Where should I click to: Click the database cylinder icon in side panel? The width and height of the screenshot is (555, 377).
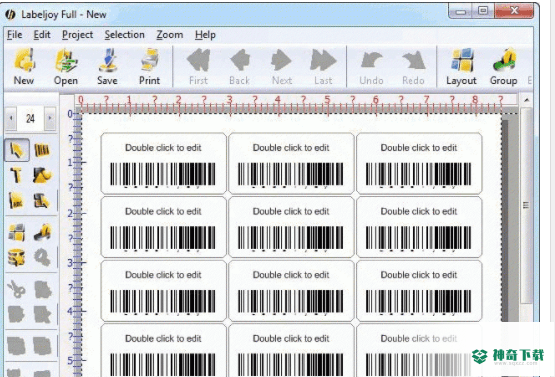[17, 257]
